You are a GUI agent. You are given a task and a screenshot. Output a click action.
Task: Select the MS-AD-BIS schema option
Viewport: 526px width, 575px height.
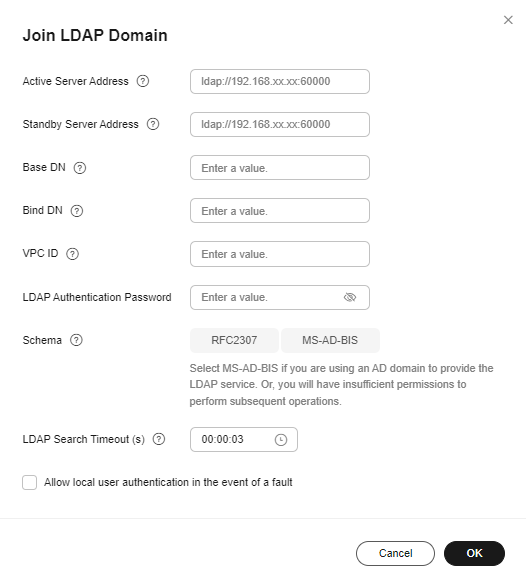pyautogui.click(x=330, y=340)
